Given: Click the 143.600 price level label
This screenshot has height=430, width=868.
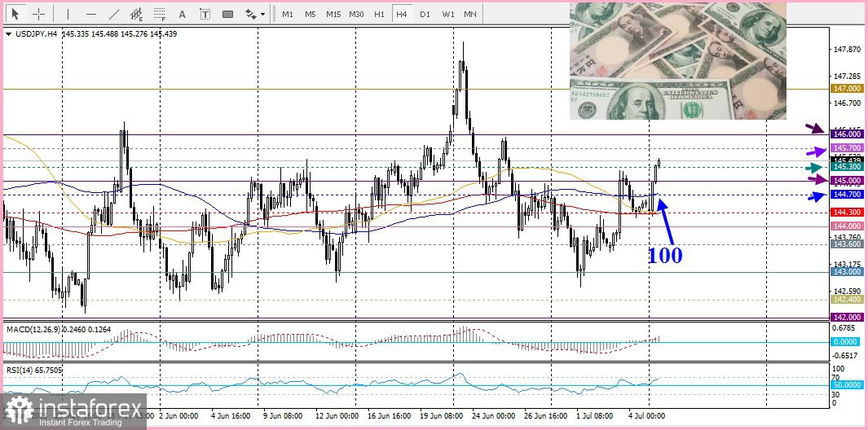Looking at the screenshot, I should (x=847, y=244).
